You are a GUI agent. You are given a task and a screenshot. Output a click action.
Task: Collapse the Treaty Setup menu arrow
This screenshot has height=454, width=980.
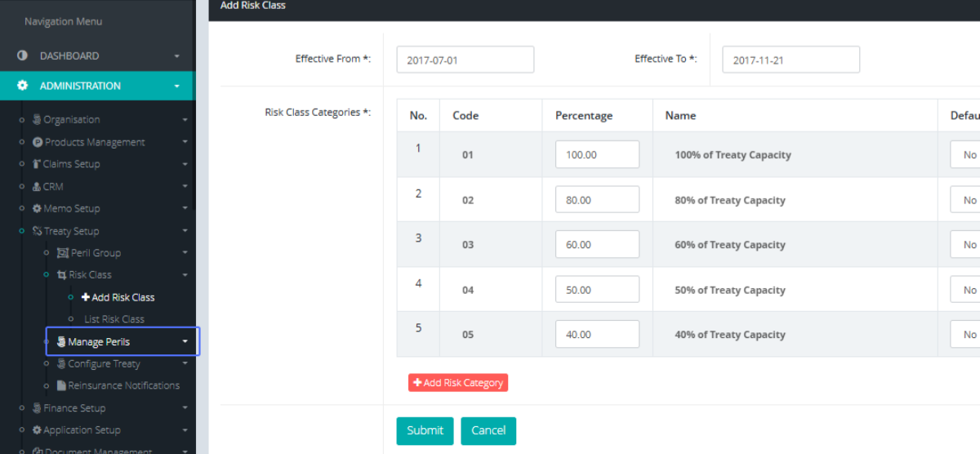click(x=185, y=232)
